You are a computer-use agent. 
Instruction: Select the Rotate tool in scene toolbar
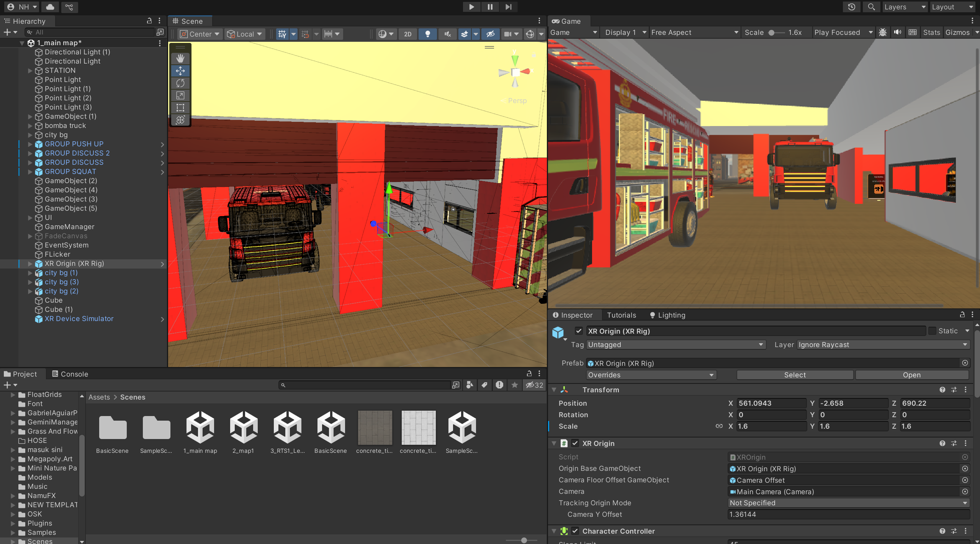(180, 83)
